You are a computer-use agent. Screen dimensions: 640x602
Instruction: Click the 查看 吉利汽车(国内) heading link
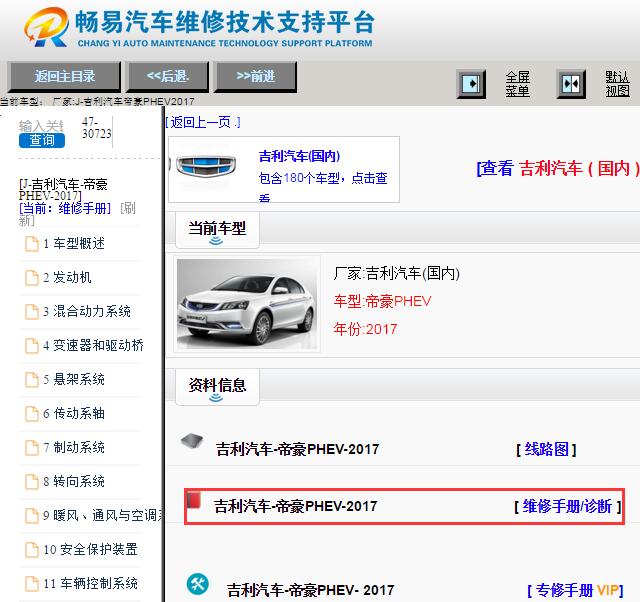(x=558, y=168)
